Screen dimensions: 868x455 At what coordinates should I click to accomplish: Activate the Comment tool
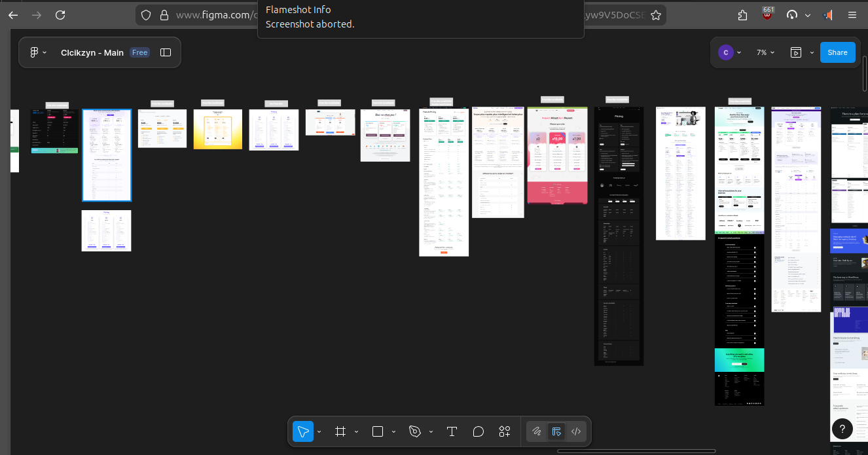(x=479, y=431)
